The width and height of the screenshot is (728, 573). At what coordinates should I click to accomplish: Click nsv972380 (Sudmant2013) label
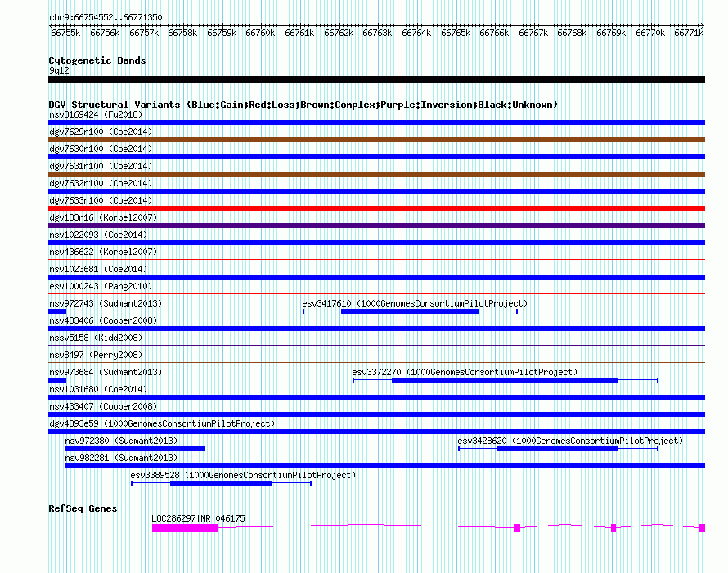pos(121,441)
